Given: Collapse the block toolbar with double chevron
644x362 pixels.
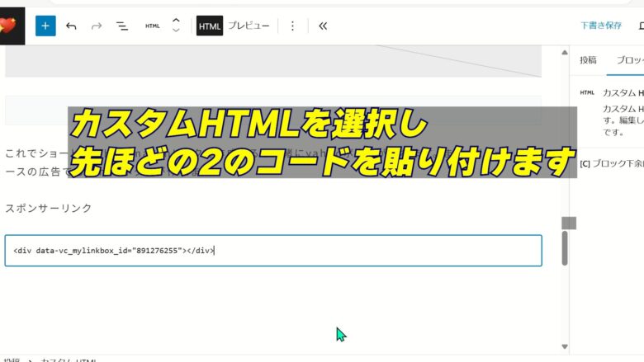Looking at the screenshot, I should pos(323,26).
